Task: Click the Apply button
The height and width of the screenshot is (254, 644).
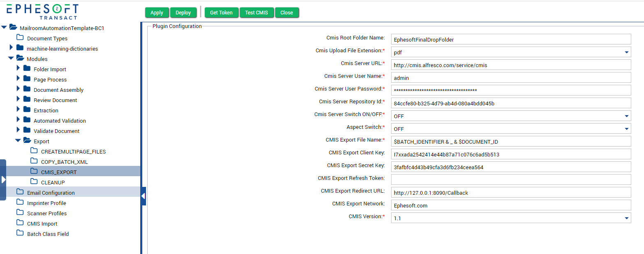Action: coord(157,13)
